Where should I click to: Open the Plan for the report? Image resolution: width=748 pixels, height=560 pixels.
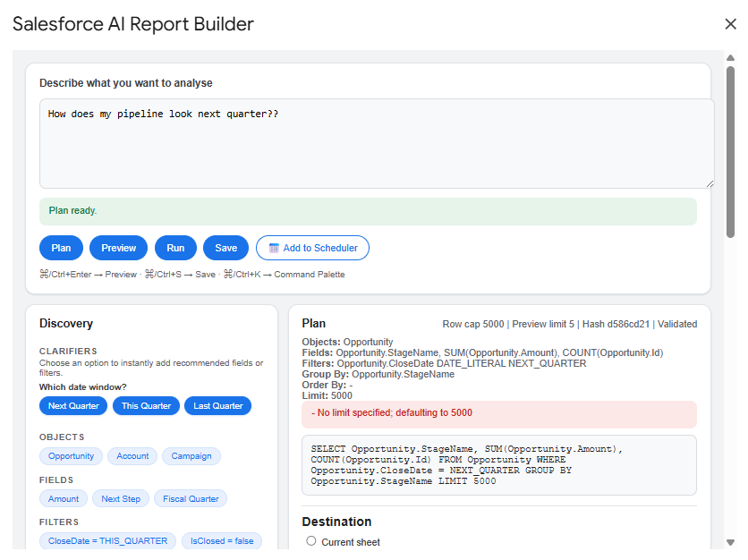60,248
